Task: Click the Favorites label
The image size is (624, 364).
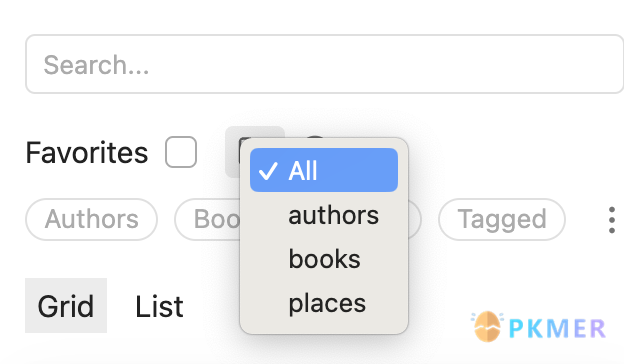Action: point(87,152)
